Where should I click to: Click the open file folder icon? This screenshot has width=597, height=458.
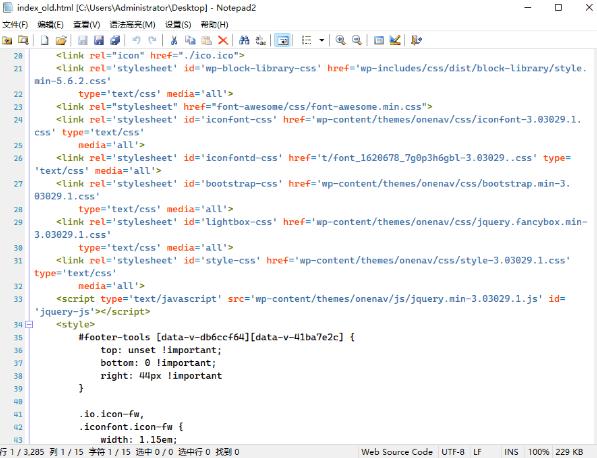61,40
